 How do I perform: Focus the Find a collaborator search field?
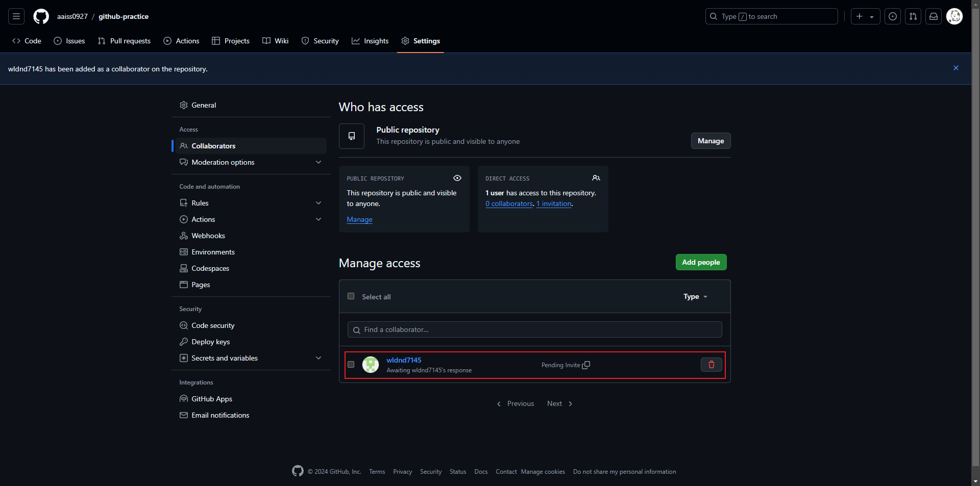pos(534,329)
